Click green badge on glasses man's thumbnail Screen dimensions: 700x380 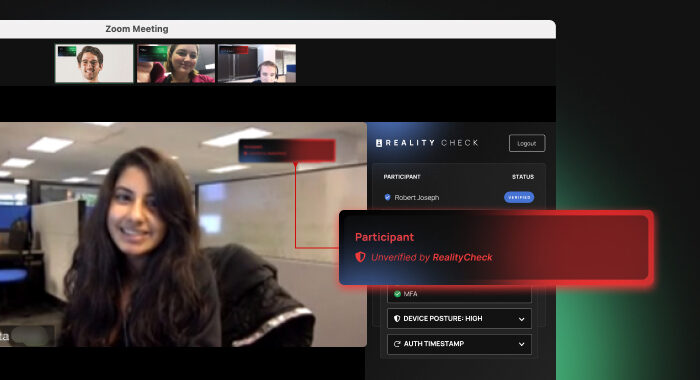[67, 50]
